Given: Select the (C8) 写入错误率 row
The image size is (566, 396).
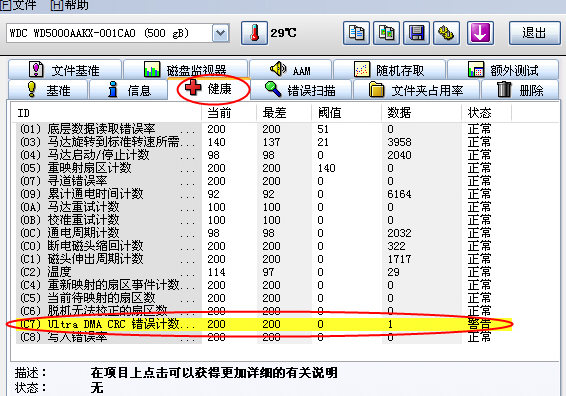Looking at the screenshot, I should [264, 337].
